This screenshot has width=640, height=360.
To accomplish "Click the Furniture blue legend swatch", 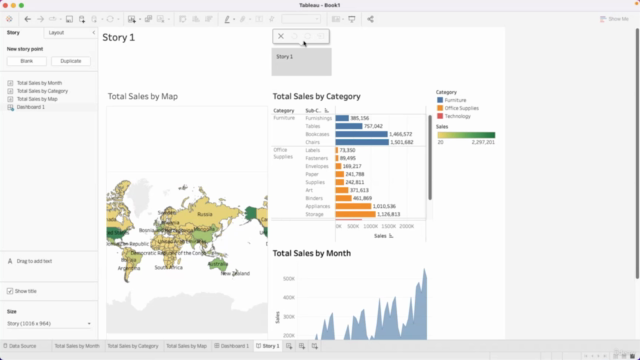I will [440, 100].
